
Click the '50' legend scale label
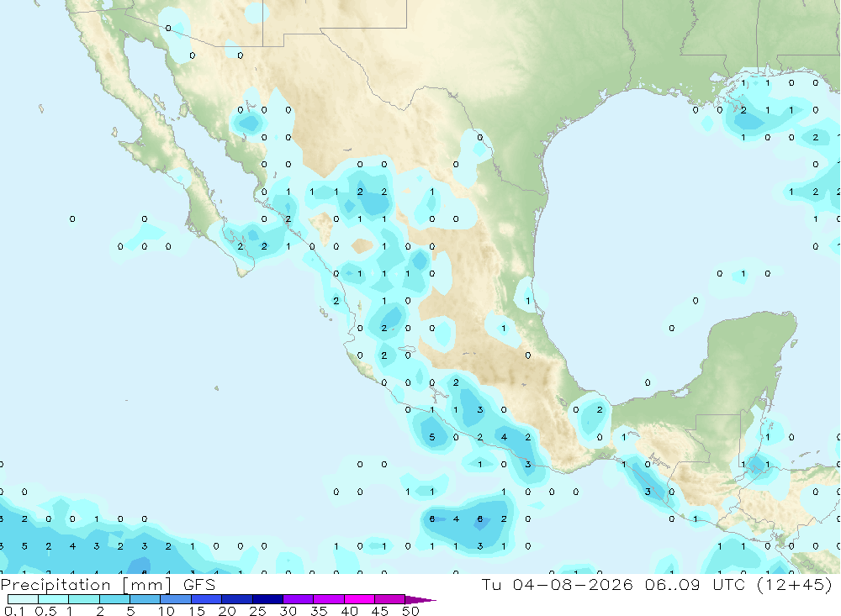(x=410, y=611)
